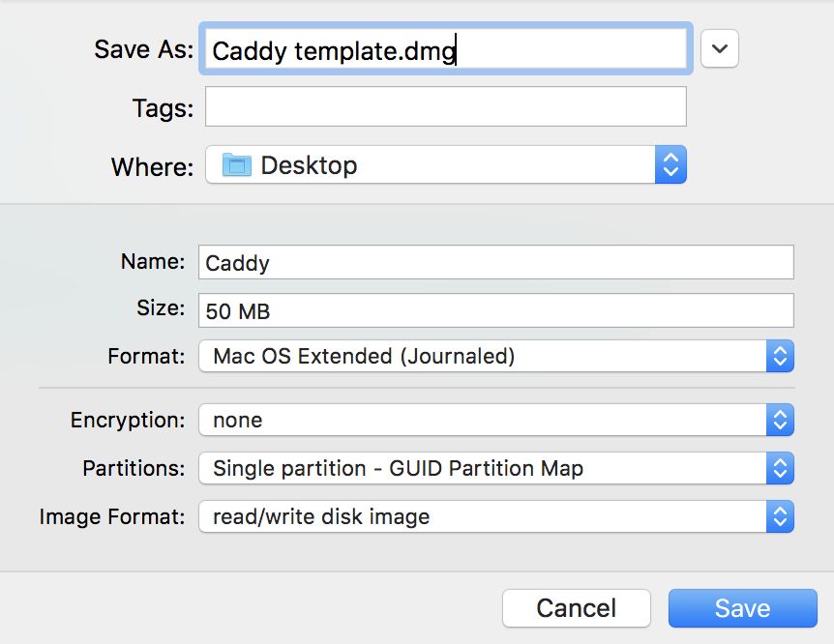Image resolution: width=834 pixels, height=644 pixels.
Task: Click the Save As filename text field
Action: point(445,49)
